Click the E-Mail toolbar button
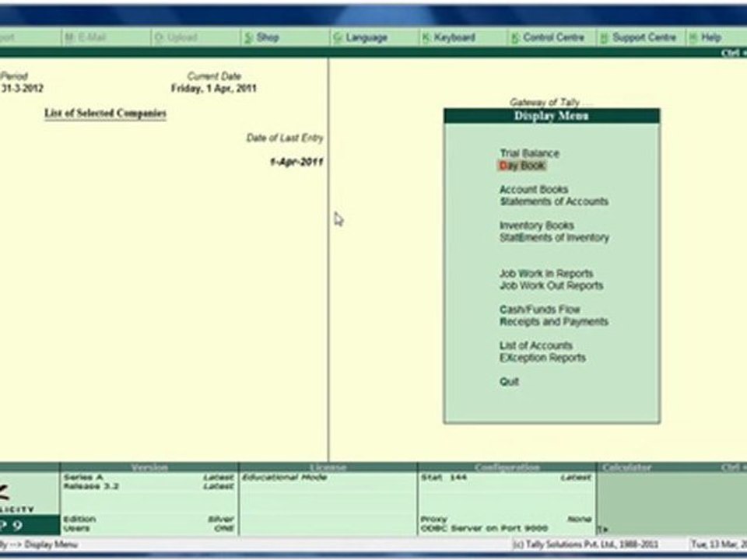 (86, 37)
